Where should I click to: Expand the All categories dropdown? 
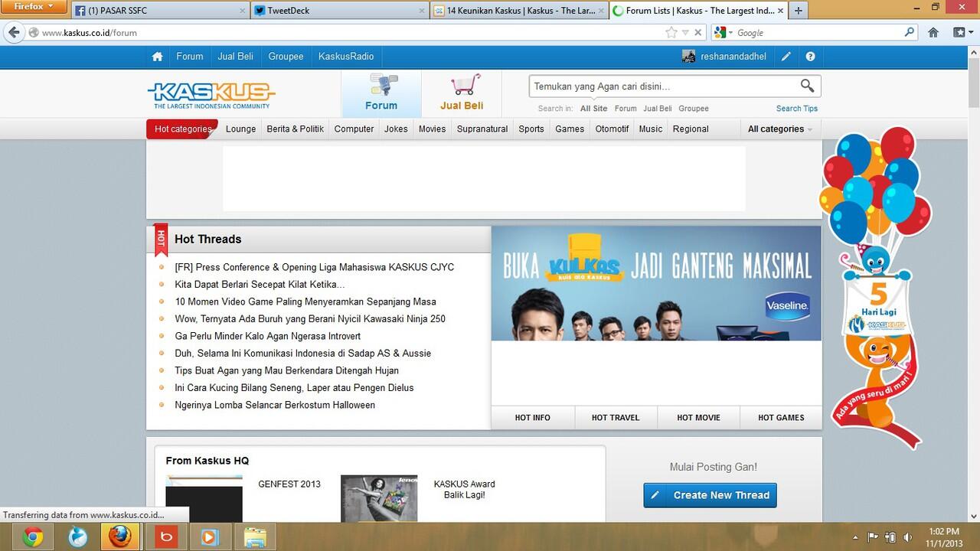click(780, 129)
